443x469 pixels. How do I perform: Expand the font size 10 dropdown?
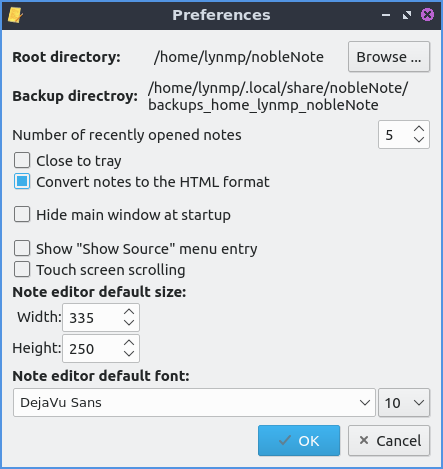[x=404, y=403]
